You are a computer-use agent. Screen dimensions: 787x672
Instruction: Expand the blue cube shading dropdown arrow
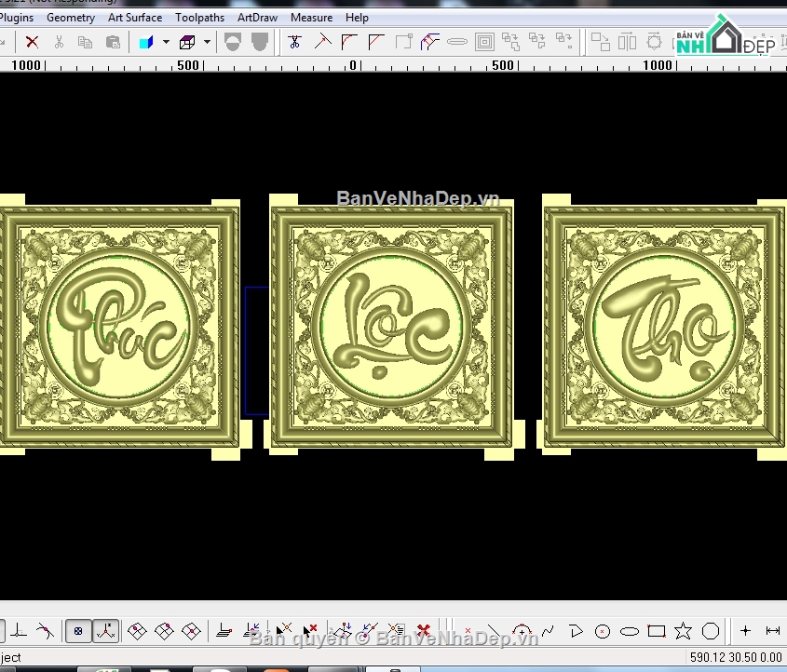pos(166,42)
